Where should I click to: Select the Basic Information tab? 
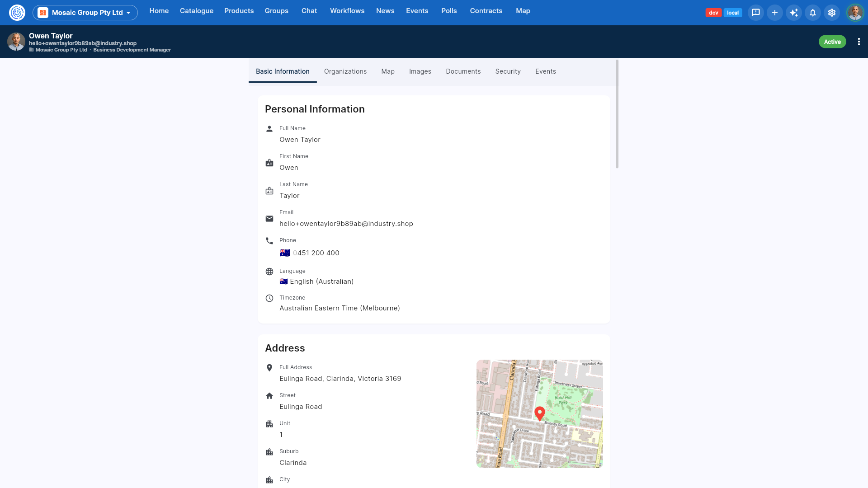(x=283, y=71)
